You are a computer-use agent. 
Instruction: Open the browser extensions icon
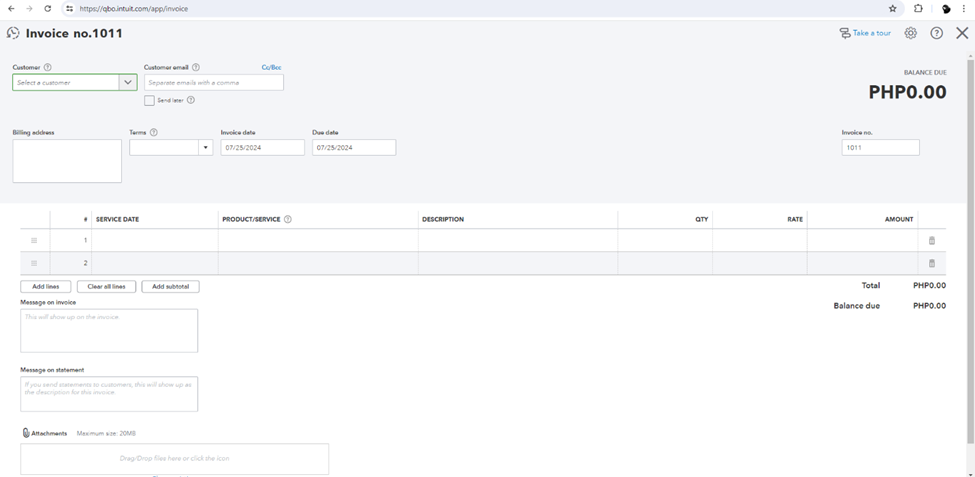coord(918,9)
